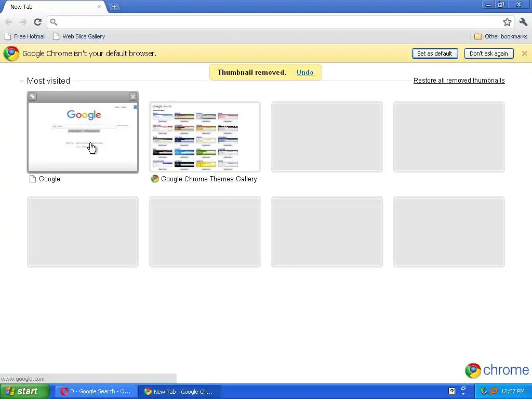Click the taskbar clock showing 12:57 PM
This screenshot has width=532, height=399.
[x=513, y=391]
